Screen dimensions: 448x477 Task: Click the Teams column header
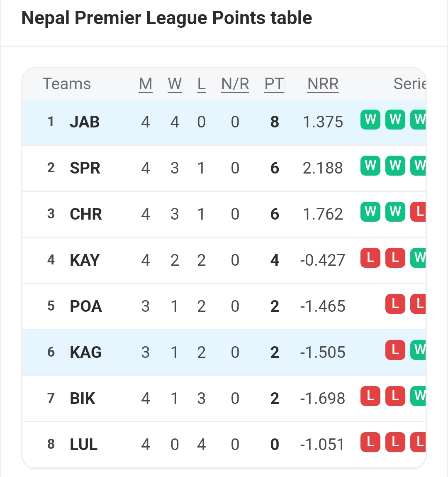[67, 84]
